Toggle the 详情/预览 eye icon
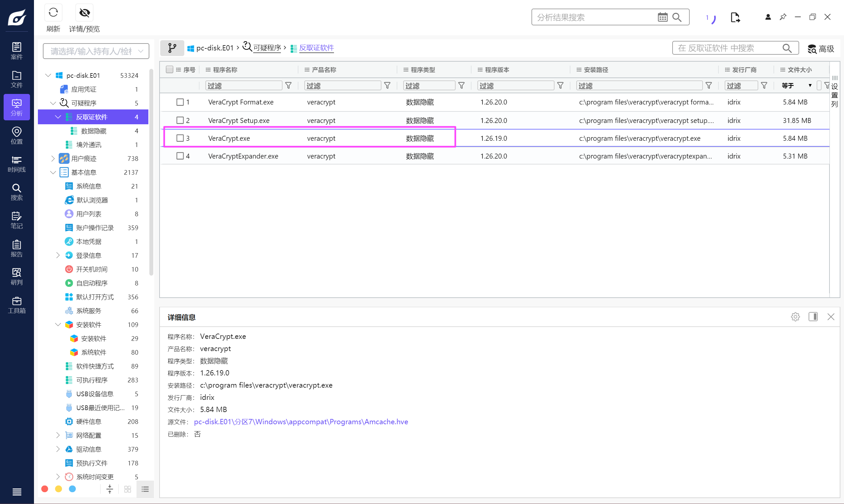Screen dimensions: 844x504 pos(84,13)
